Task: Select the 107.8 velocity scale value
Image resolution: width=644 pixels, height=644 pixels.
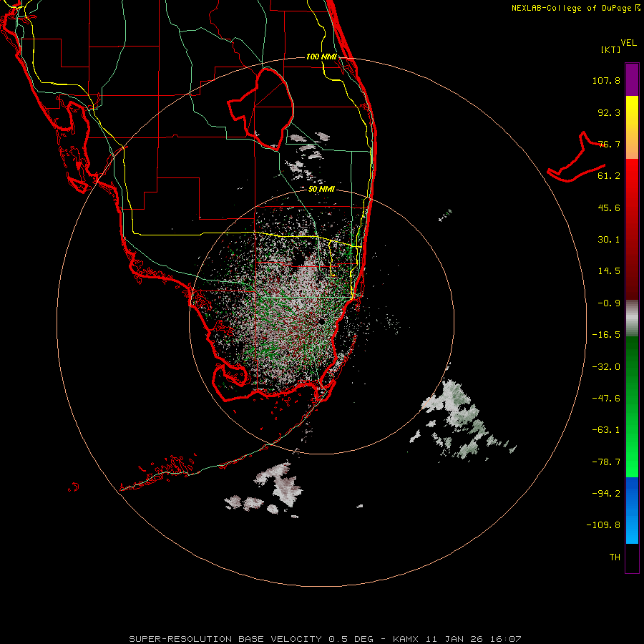Action: pos(606,80)
